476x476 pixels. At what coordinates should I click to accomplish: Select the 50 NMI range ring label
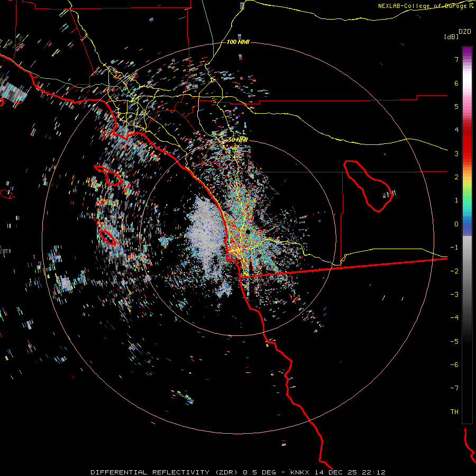[x=238, y=140]
